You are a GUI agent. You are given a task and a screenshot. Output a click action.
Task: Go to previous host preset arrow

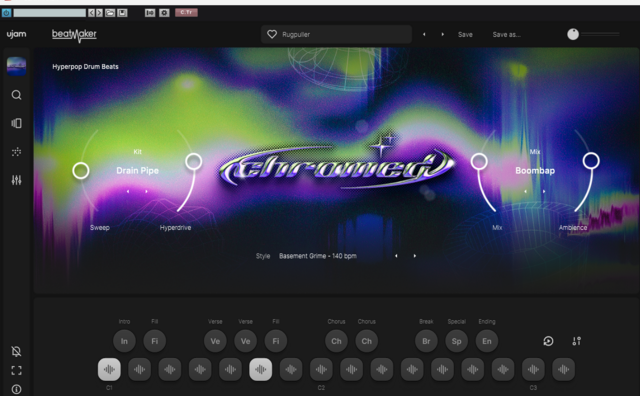(91, 13)
